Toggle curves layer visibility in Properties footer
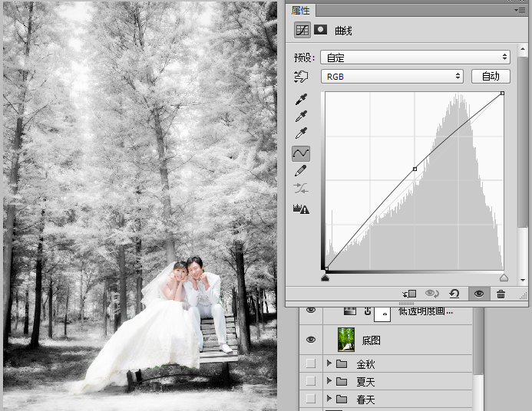The image size is (532, 411). (479, 294)
